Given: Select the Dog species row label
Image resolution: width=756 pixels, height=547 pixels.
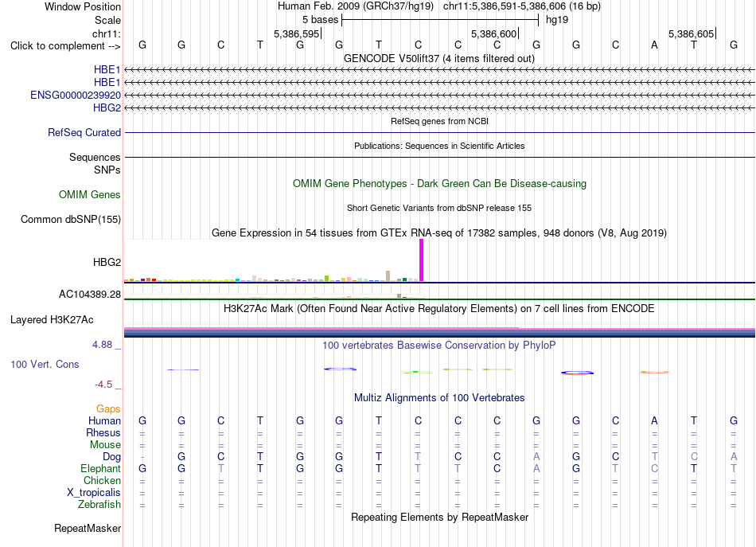Looking at the screenshot, I should 111,456.
